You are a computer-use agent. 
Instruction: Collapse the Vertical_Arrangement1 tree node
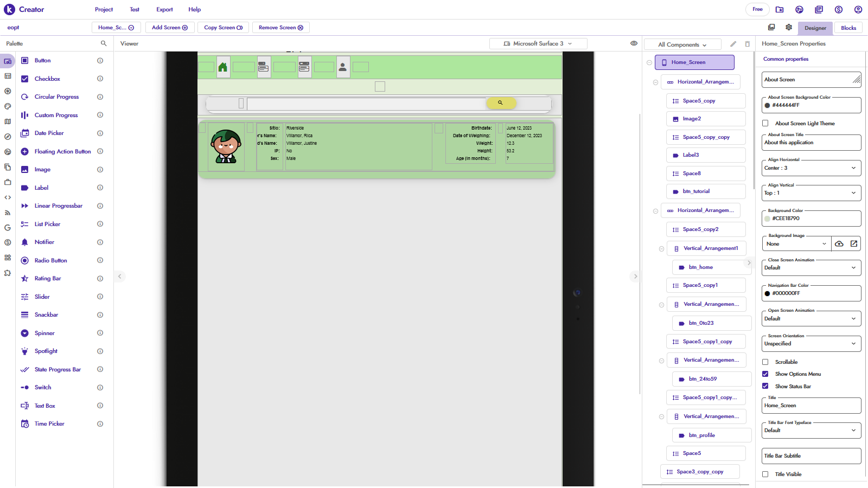[x=661, y=249]
